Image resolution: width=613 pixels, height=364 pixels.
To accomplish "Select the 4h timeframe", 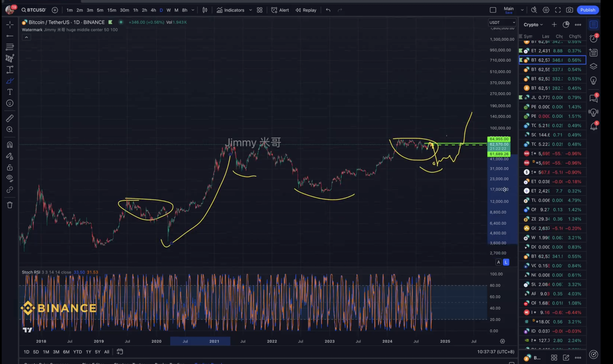I will 153,10.
